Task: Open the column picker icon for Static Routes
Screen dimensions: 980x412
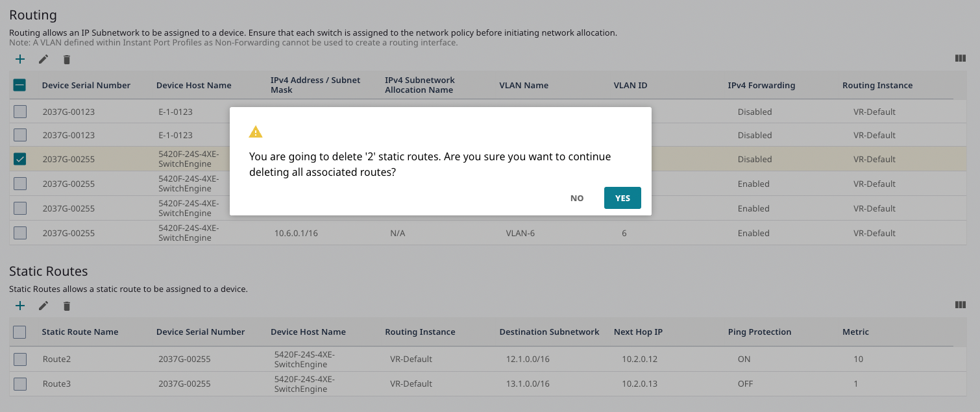Action: tap(961, 305)
